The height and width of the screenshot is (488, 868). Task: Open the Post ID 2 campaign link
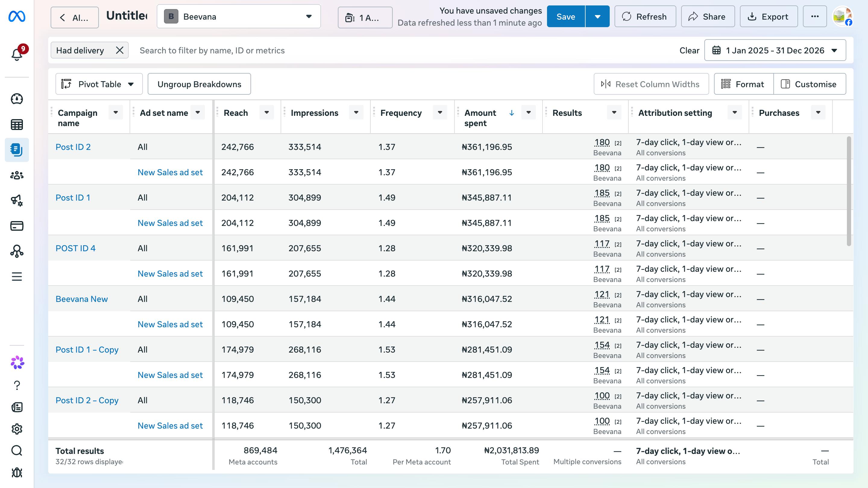73,147
